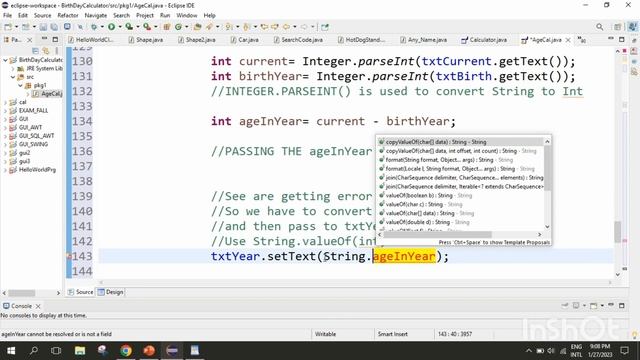Select AgeCal.java file in Package Explorer
Image resolution: width=640 pixels, height=360 pixels.
point(47,94)
